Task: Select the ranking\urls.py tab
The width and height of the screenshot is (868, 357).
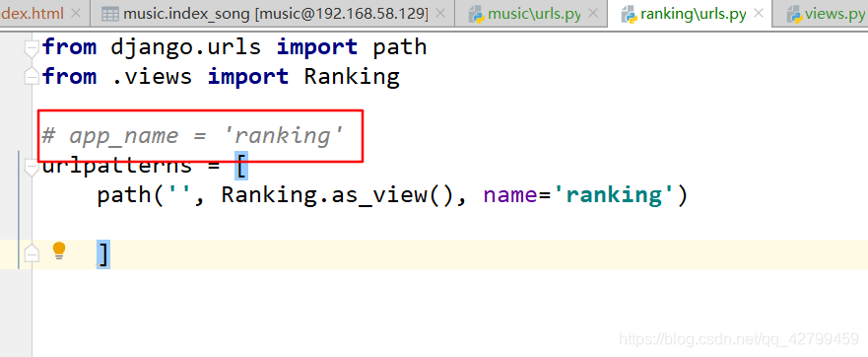Action: tap(693, 14)
